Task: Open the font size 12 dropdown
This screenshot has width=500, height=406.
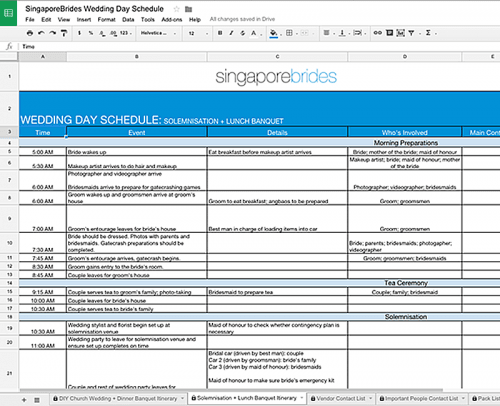Action: point(198,33)
